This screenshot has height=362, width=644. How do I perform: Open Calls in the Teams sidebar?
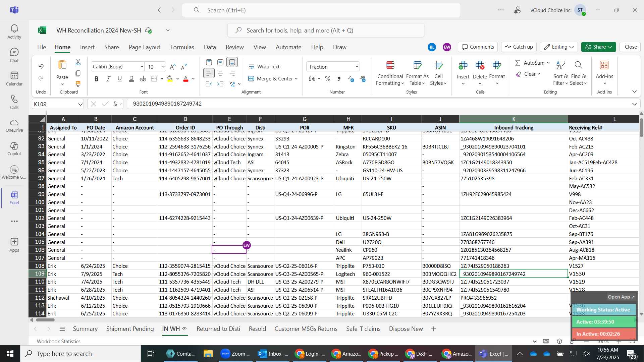point(14,102)
